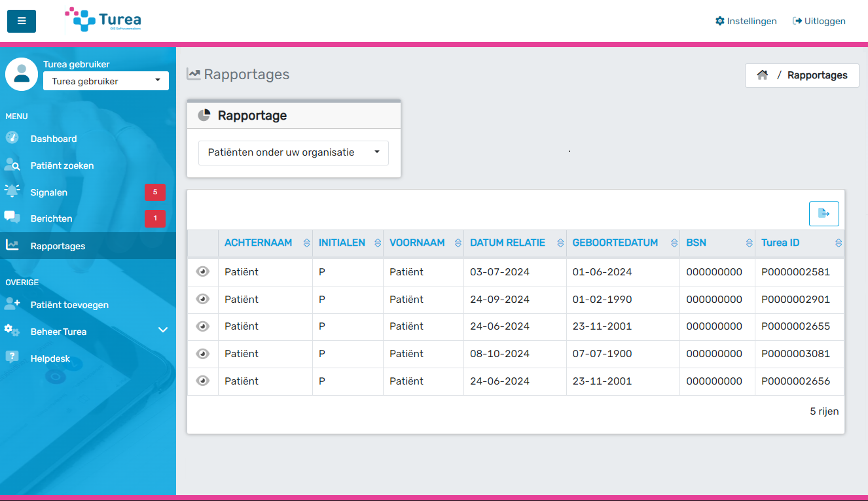Click date 08-10-2024
This screenshot has width=868, height=501.
(x=499, y=354)
